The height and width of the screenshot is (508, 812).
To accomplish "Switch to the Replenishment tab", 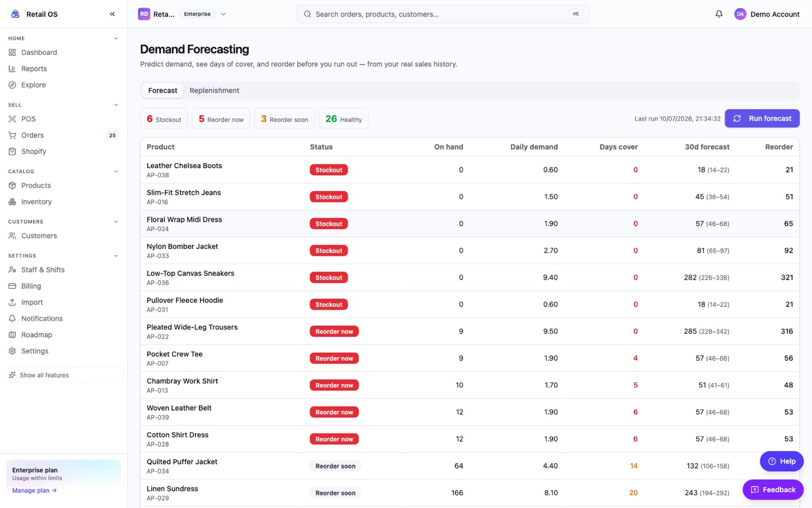I will pos(214,91).
